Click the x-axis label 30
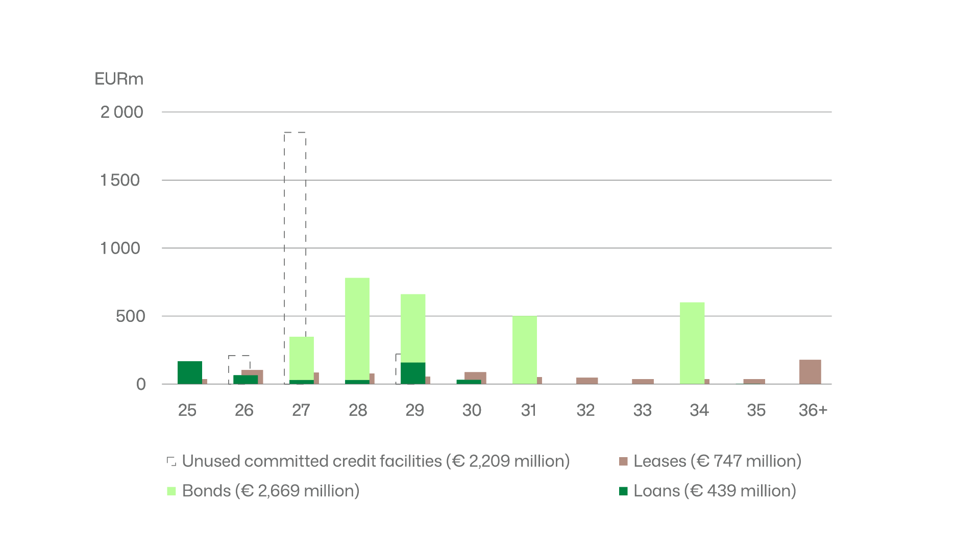This screenshot has width=980, height=551. [x=472, y=410]
